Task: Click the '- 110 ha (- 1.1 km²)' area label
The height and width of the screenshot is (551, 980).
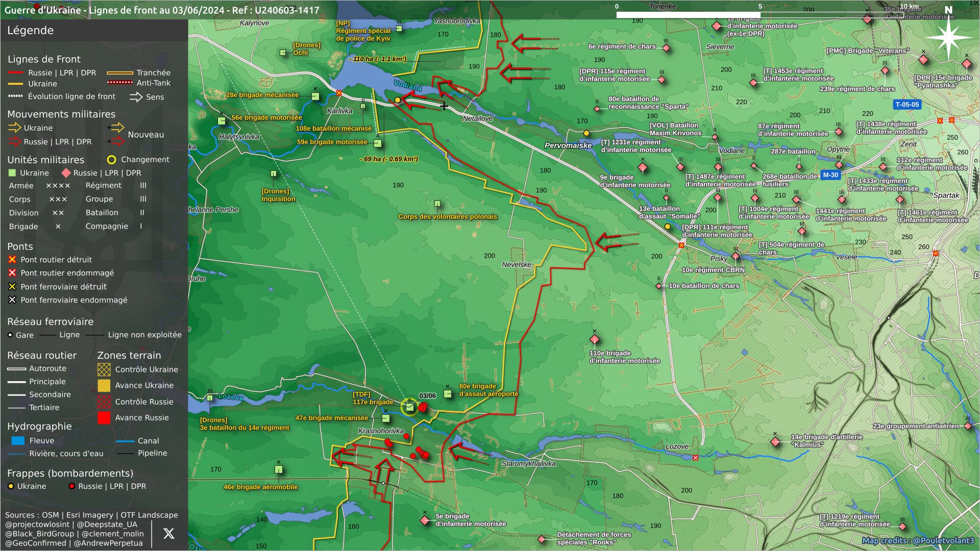Action: [x=378, y=59]
